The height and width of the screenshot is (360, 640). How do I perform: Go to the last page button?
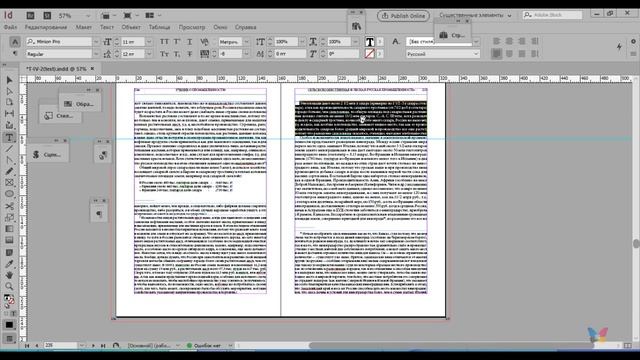103,346
